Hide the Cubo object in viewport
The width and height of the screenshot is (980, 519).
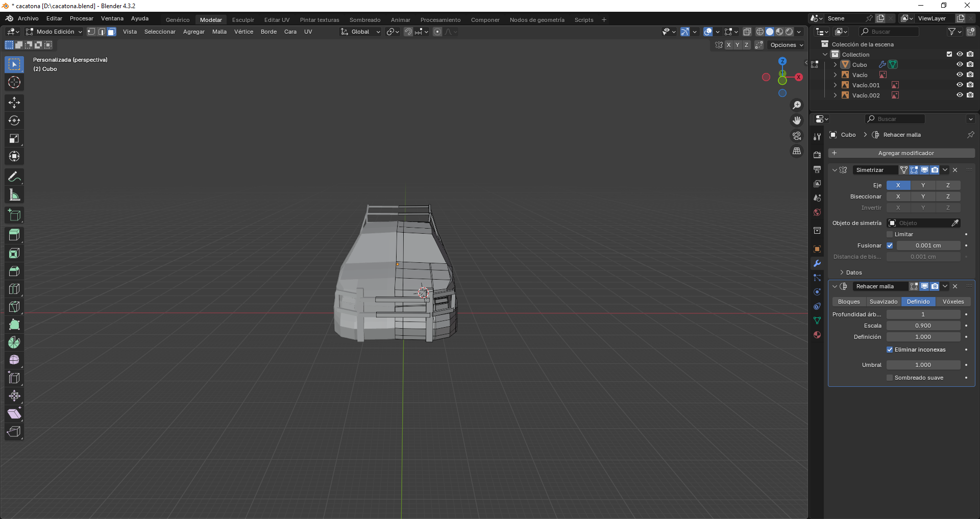(960, 65)
